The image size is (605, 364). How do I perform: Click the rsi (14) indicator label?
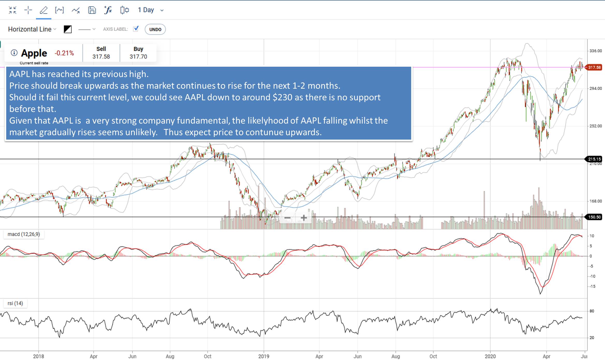point(15,303)
